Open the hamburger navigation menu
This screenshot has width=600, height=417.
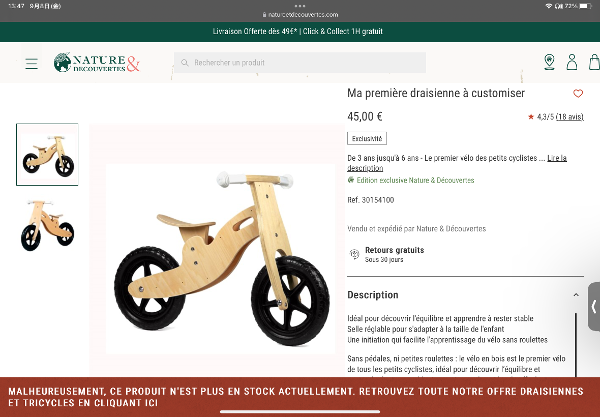click(31, 64)
